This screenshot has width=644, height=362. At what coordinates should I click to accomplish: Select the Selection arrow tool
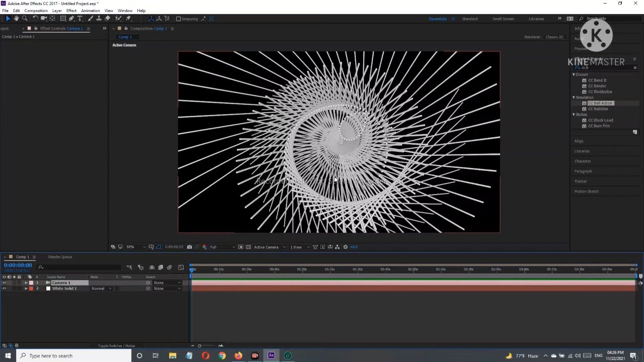8,19
